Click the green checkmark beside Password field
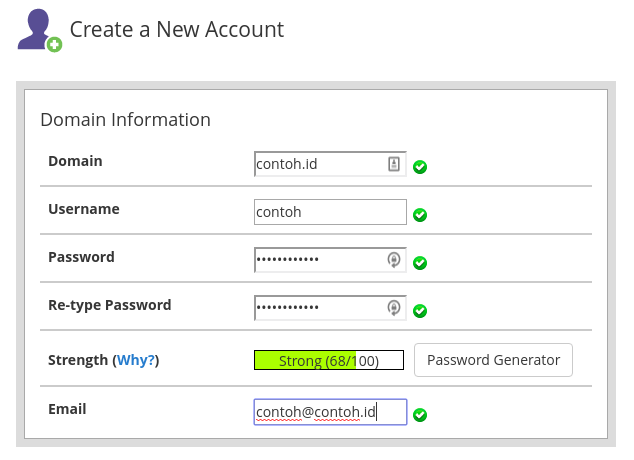Viewport: 634px width, 460px height. coord(420,263)
